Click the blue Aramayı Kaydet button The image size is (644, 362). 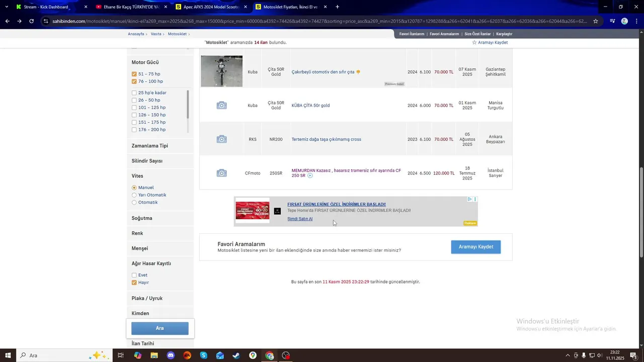476,247
